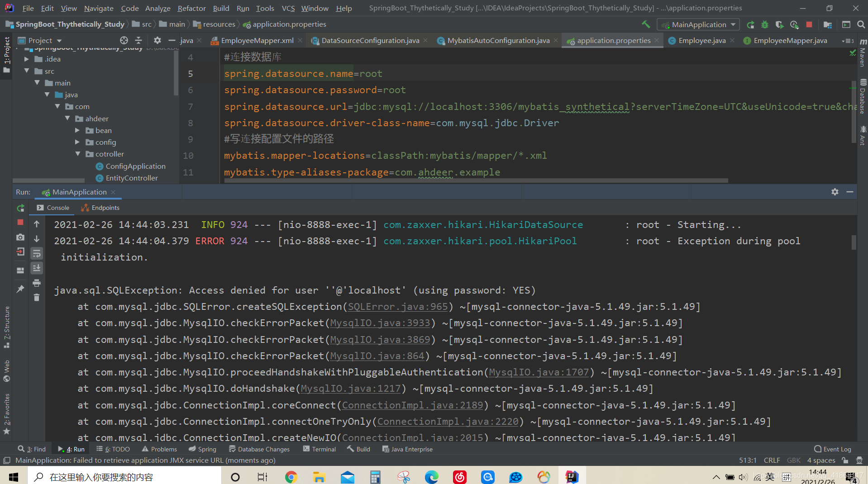Collapse the java folder in tree
Screen dimensions: 868x484
(47, 95)
